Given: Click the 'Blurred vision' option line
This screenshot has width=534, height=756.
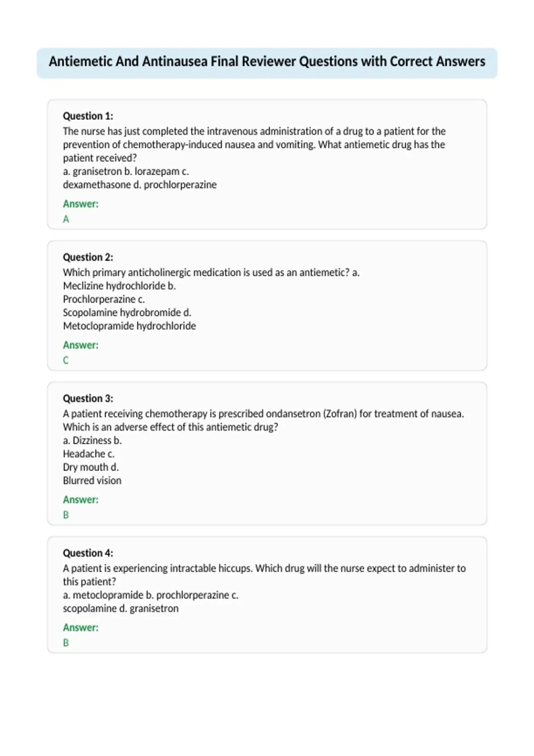Looking at the screenshot, I should [92, 481].
